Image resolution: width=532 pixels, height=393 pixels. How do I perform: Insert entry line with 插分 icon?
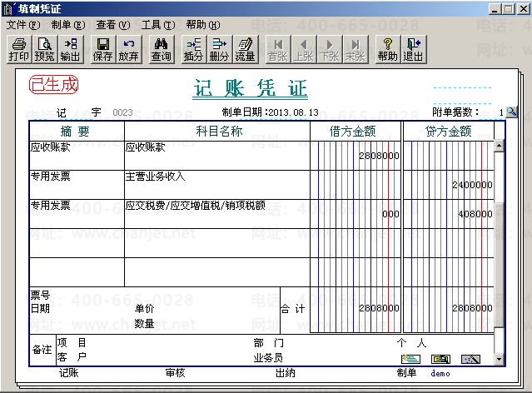(x=193, y=49)
